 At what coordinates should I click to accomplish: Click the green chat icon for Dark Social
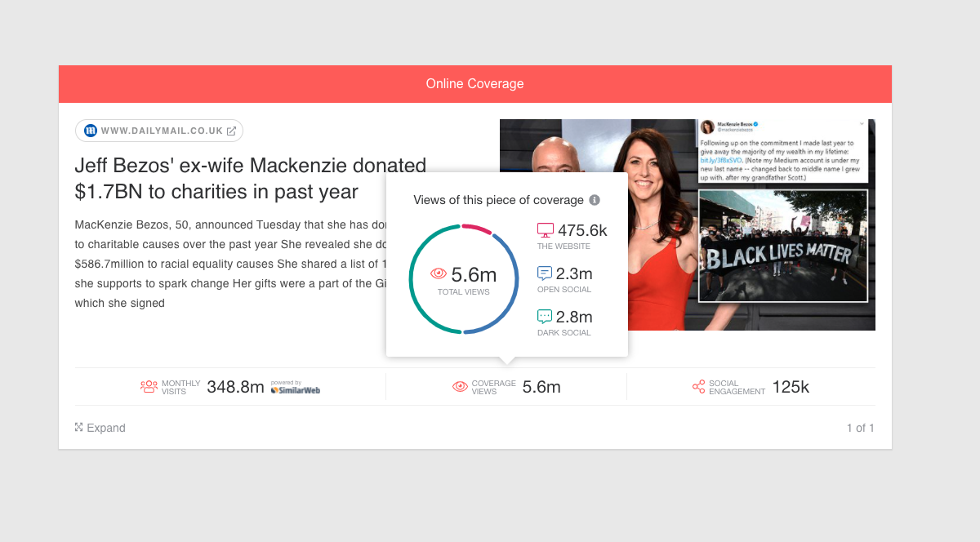point(545,317)
